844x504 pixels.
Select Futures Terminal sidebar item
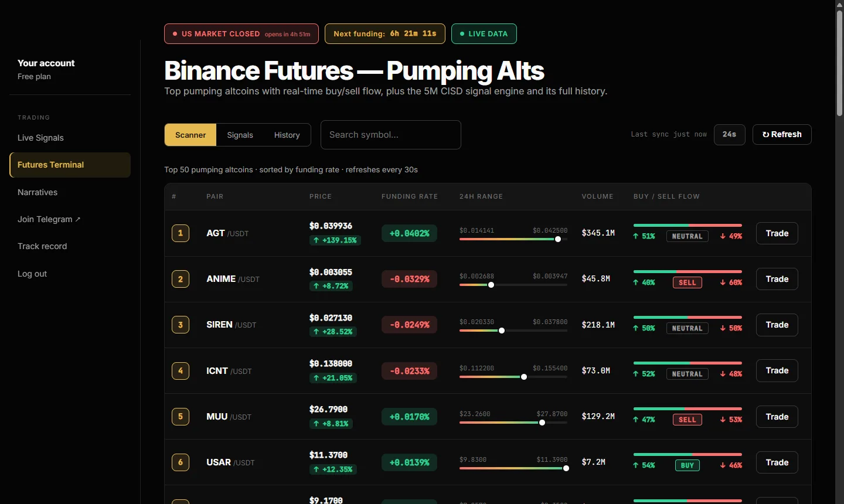pos(70,165)
